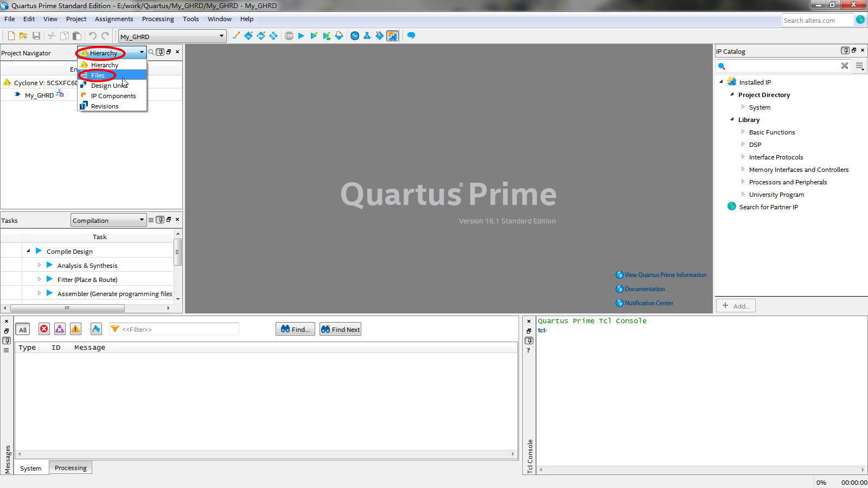868x488 pixels.
Task: Click the Undo arrow icon
Action: pyautogui.click(x=92, y=36)
